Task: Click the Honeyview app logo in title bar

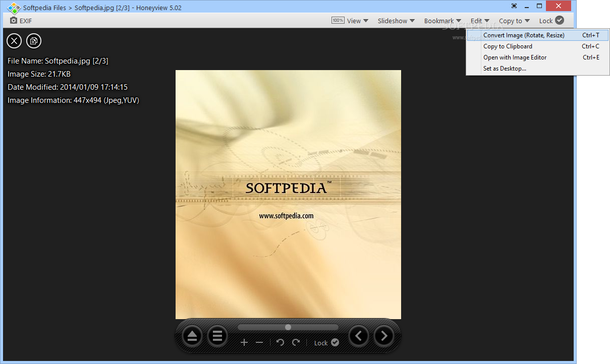Action: (x=14, y=8)
